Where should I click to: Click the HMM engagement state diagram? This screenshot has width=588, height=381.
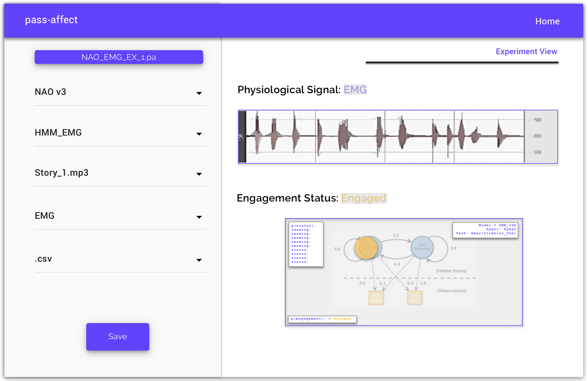pos(404,272)
